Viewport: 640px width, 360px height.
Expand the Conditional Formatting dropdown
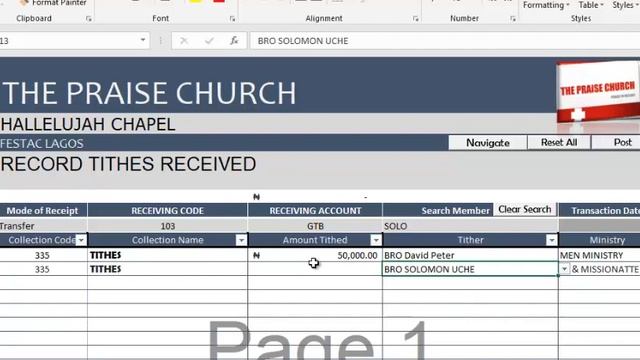pos(546,5)
